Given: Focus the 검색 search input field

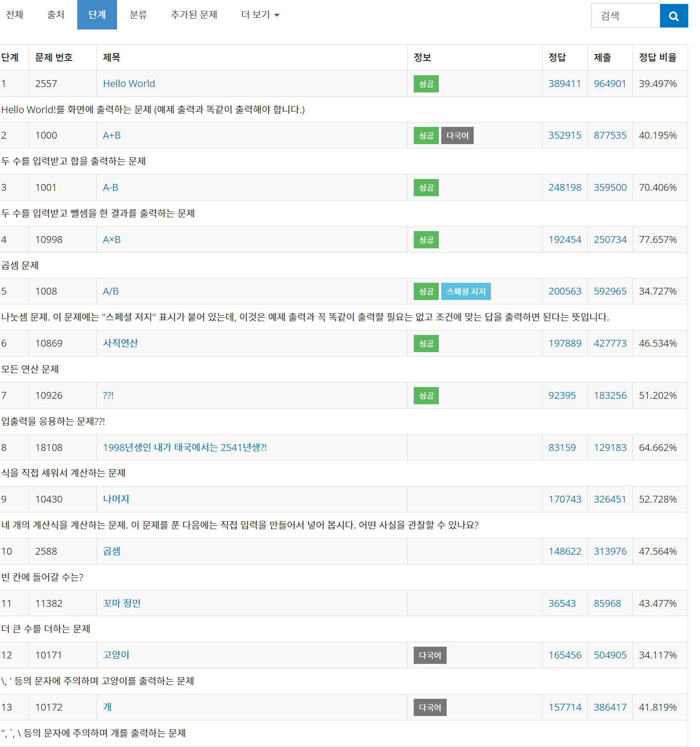Looking at the screenshot, I should click(x=625, y=16).
